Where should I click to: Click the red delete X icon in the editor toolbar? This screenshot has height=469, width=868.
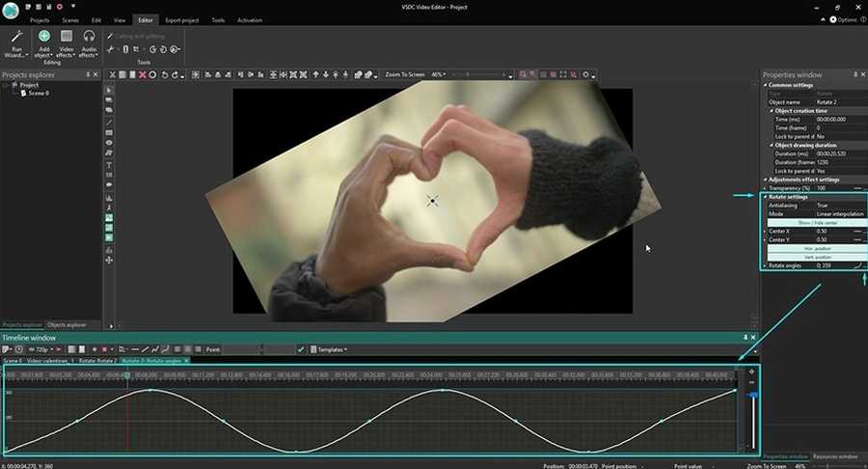(x=142, y=74)
